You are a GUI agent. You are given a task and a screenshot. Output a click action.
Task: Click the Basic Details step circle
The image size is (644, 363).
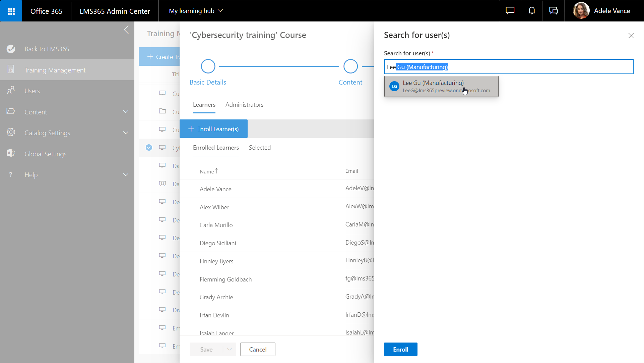208,66
